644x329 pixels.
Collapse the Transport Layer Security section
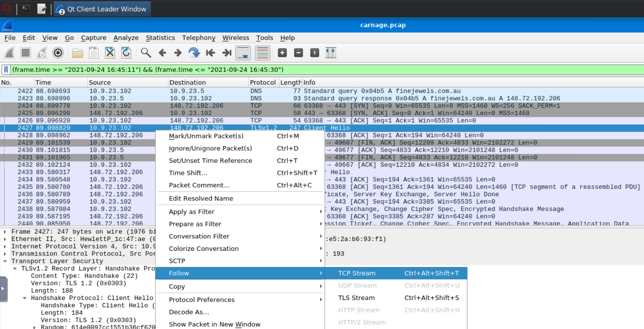pos(5,261)
